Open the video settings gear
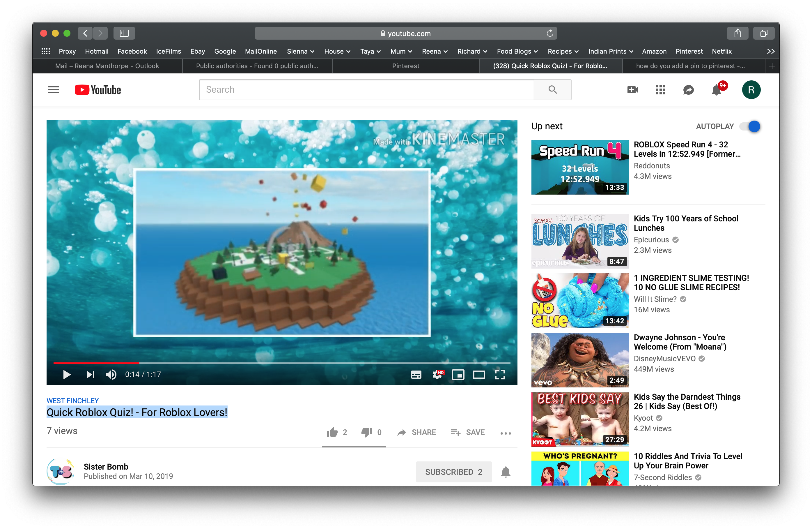The height and width of the screenshot is (529, 812). (x=437, y=375)
